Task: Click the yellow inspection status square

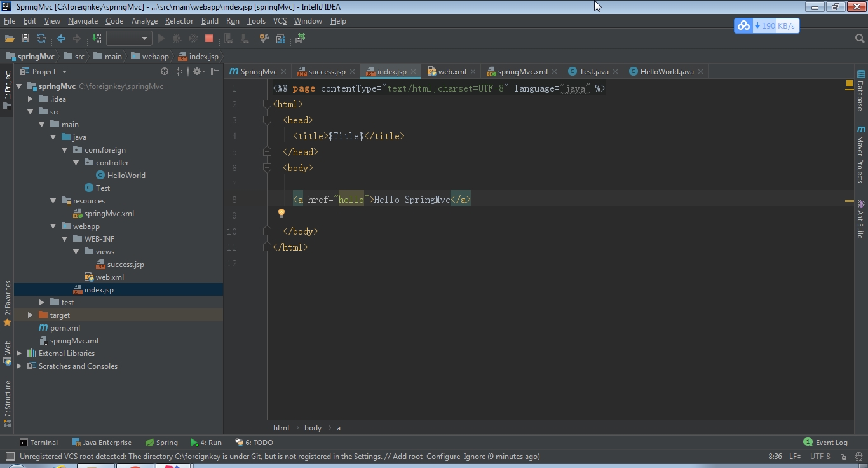Action: click(850, 83)
